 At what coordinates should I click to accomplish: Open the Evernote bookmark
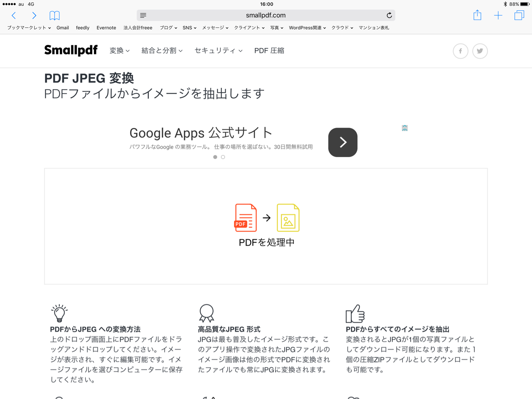pyautogui.click(x=106, y=28)
